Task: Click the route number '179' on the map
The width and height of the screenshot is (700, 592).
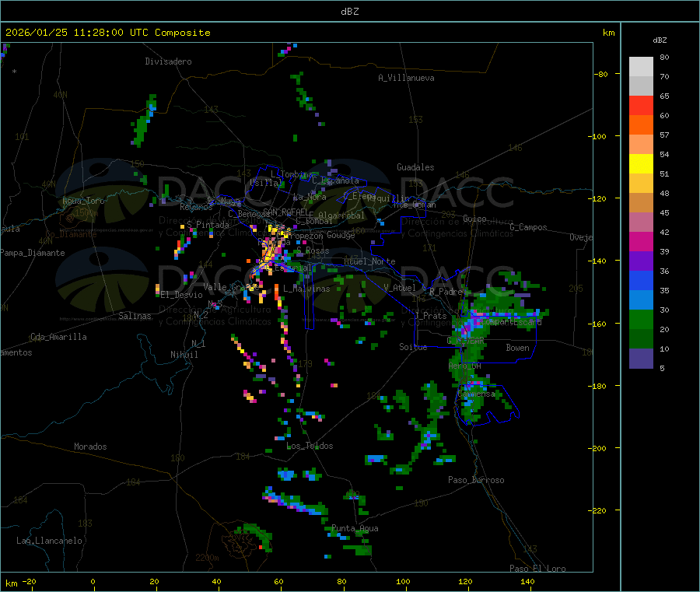Action: [x=306, y=364]
